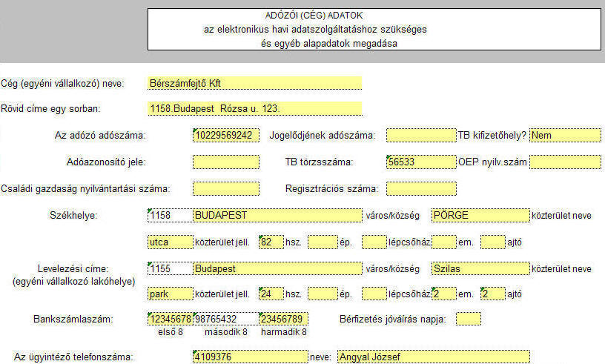
Task: Click the 'Cég (egyéni vállalkozó) neve:' label
Action: (x=62, y=83)
